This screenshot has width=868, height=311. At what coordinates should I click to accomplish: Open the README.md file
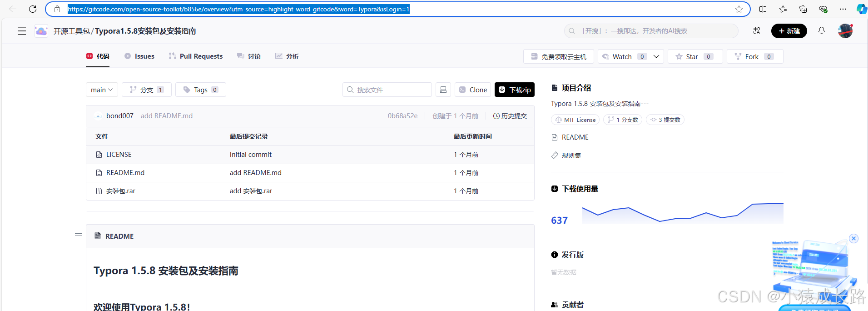click(x=125, y=173)
